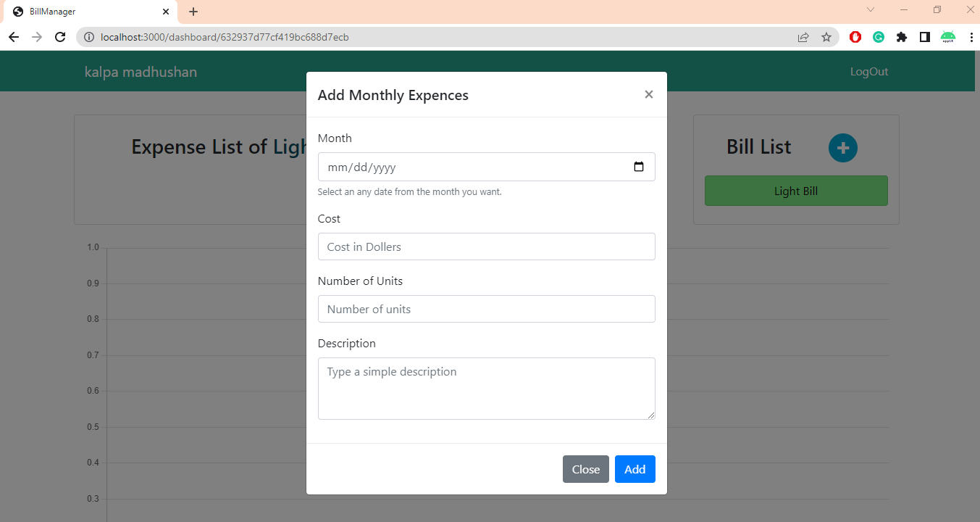Open a new browser tab
Viewport: 980px width, 522px height.
click(193, 12)
